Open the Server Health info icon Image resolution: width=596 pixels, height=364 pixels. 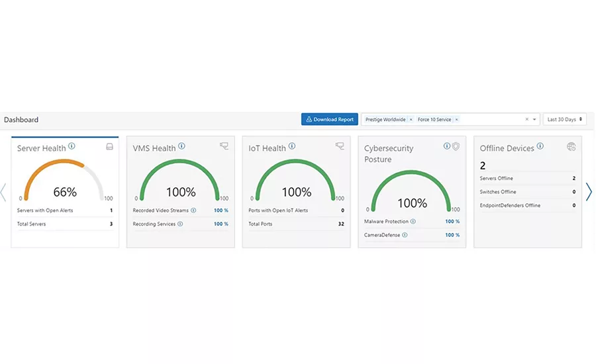pos(72,146)
